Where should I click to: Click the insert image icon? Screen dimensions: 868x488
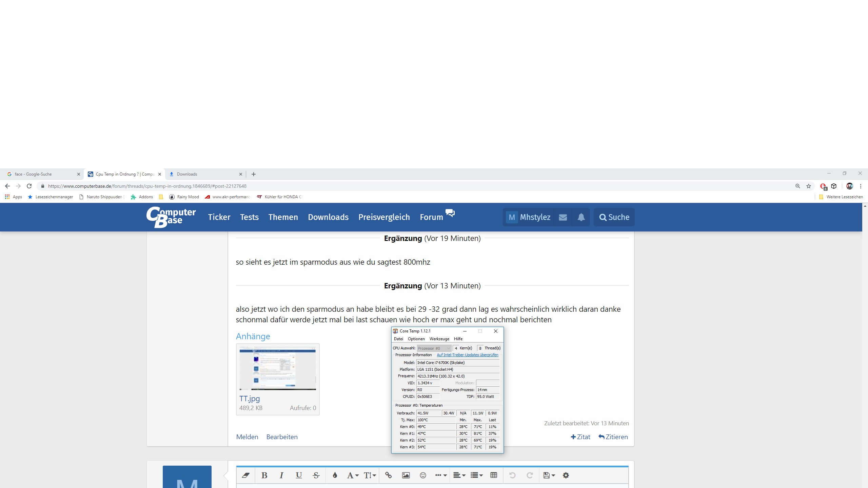pos(406,475)
